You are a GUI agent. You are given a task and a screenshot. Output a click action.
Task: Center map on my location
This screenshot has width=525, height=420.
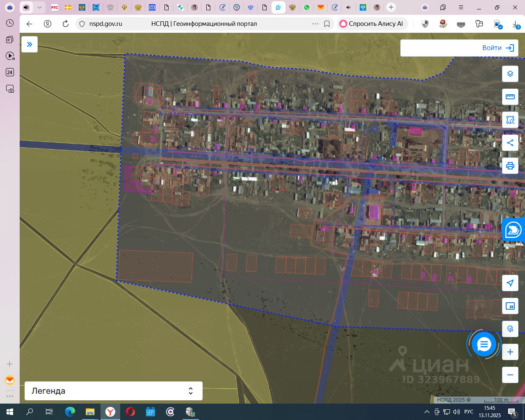coord(510,283)
